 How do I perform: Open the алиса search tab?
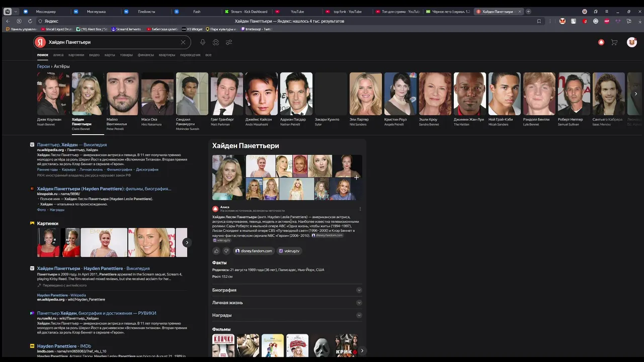tap(58, 55)
